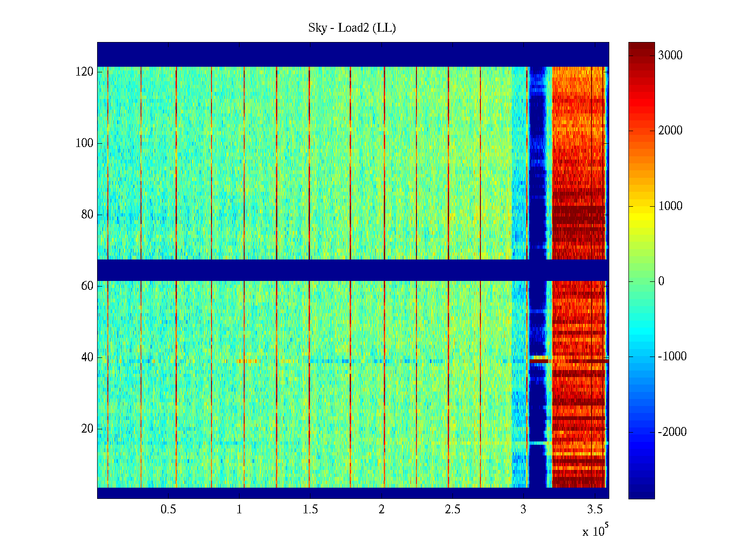Click the plot title Sky - Load2 (LL)
The image size is (747, 560).
(x=352, y=28)
